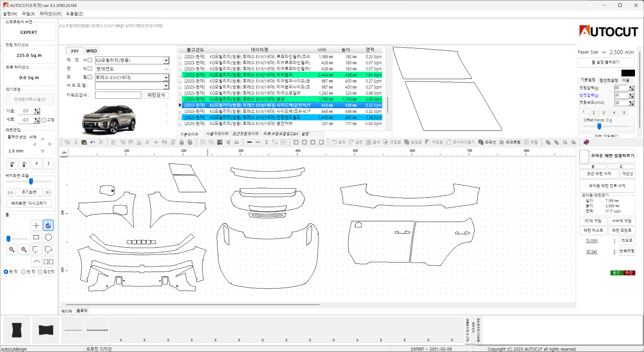This screenshot has width=644, height=352.
Task: Click the paste clipboard icon
Action: coord(84,142)
